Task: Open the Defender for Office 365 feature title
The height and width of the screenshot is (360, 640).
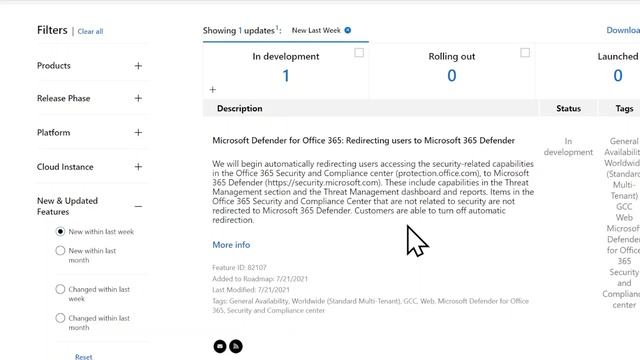Action: [363, 140]
